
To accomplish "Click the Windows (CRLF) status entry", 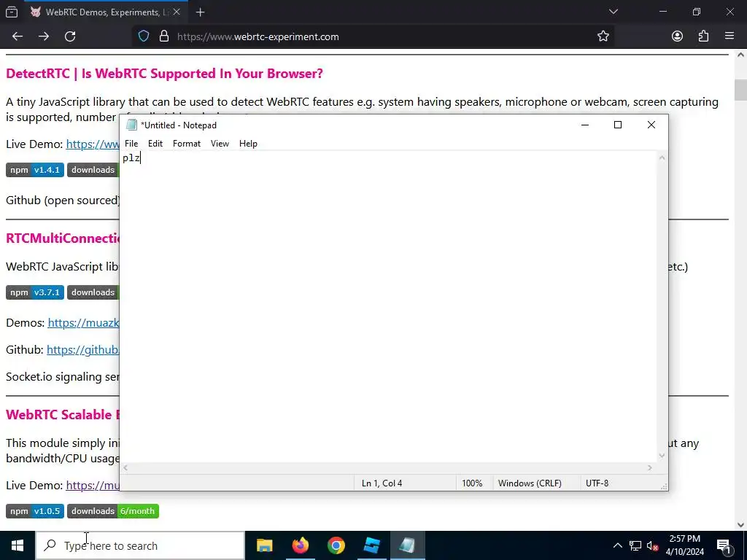I will 530,483.
